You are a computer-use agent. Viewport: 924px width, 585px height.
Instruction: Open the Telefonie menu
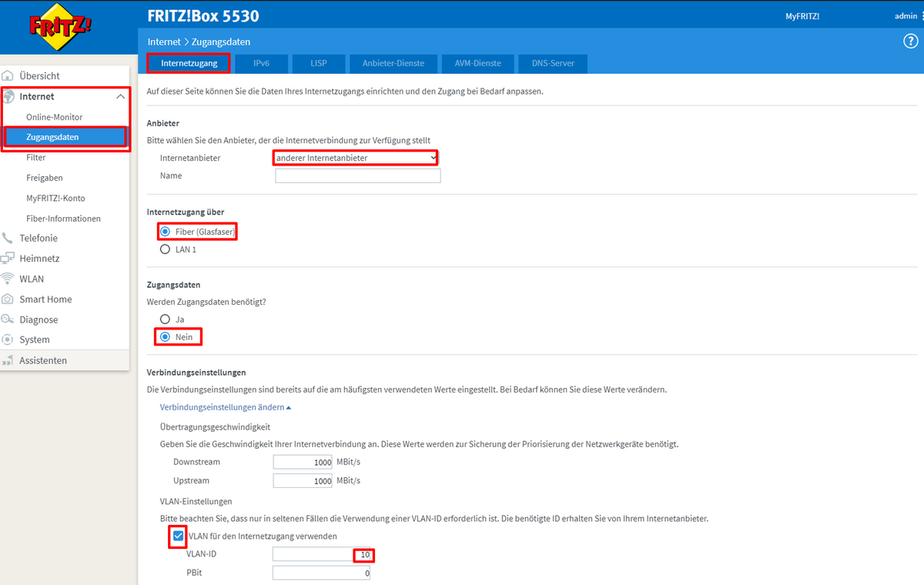(38, 238)
